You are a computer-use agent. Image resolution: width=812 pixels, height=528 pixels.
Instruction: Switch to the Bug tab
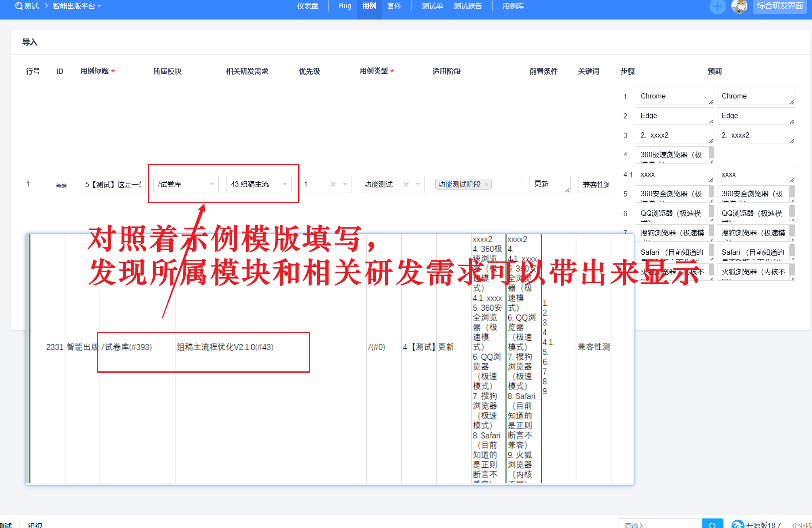pyautogui.click(x=345, y=6)
